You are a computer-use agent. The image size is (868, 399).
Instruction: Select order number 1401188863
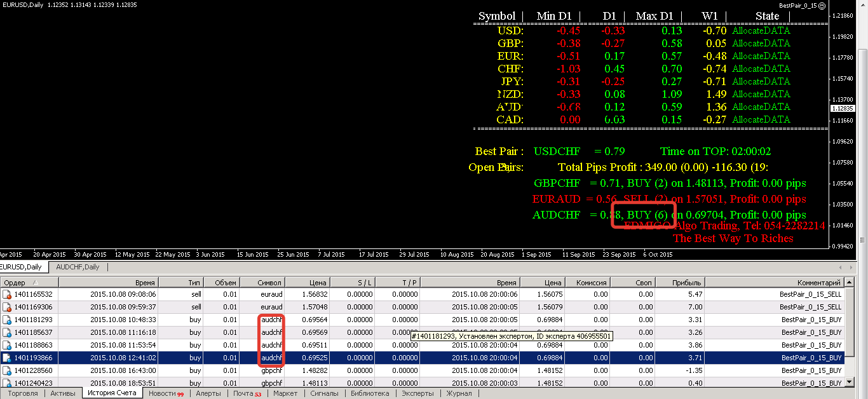33,345
